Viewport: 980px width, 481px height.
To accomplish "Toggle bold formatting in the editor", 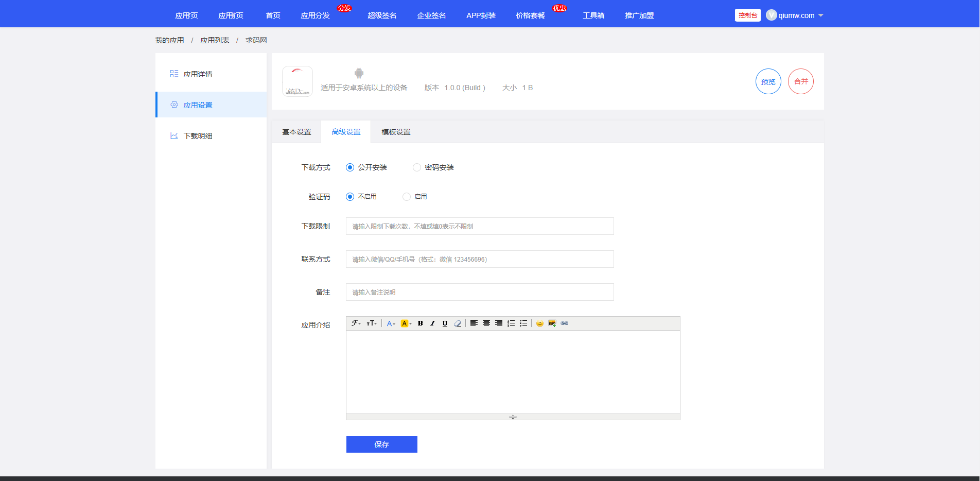I will point(420,323).
